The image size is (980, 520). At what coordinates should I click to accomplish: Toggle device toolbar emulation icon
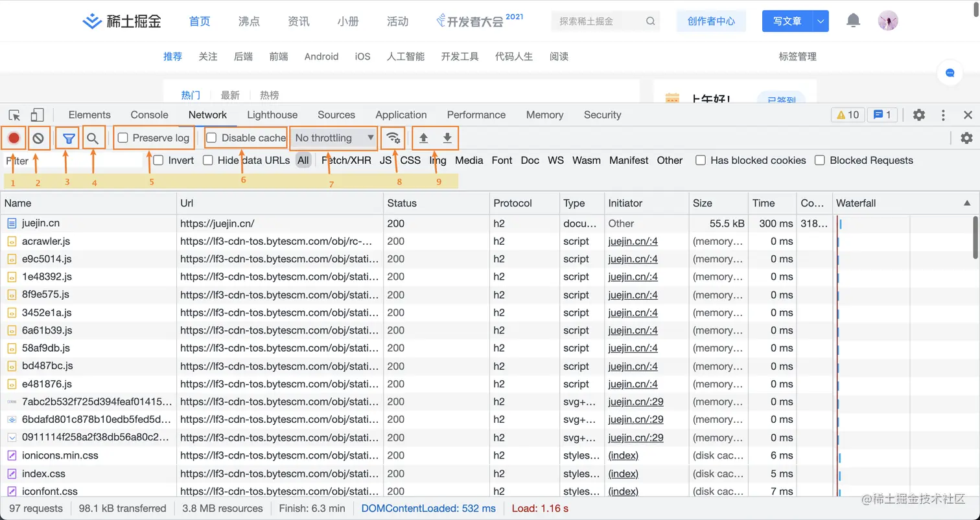click(38, 115)
